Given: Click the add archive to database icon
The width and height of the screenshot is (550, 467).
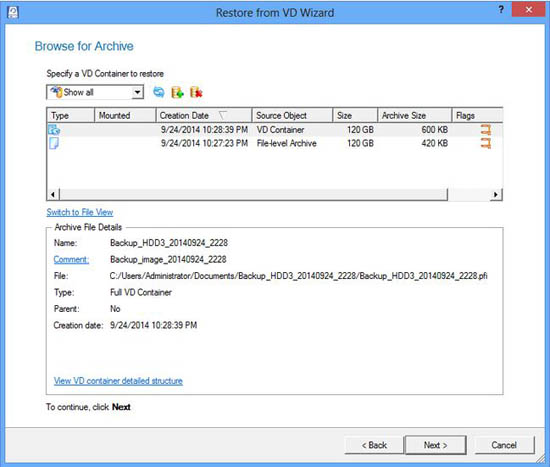Looking at the screenshot, I should 177,92.
